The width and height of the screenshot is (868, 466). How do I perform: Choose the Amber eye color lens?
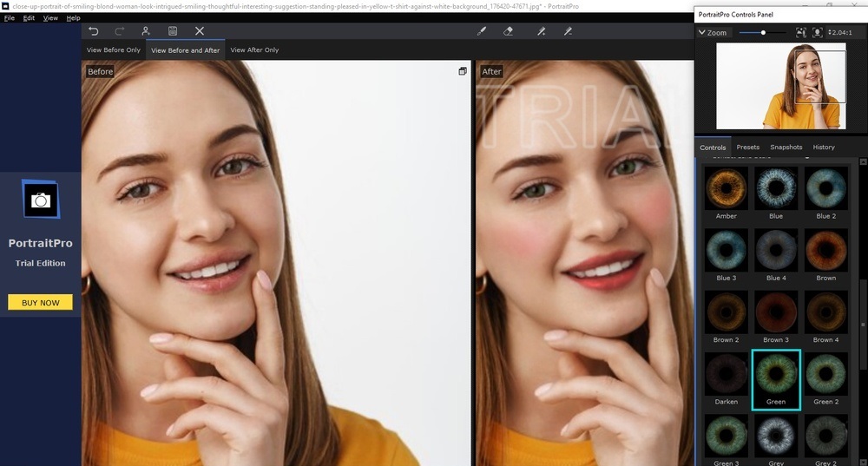click(x=727, y=194)
